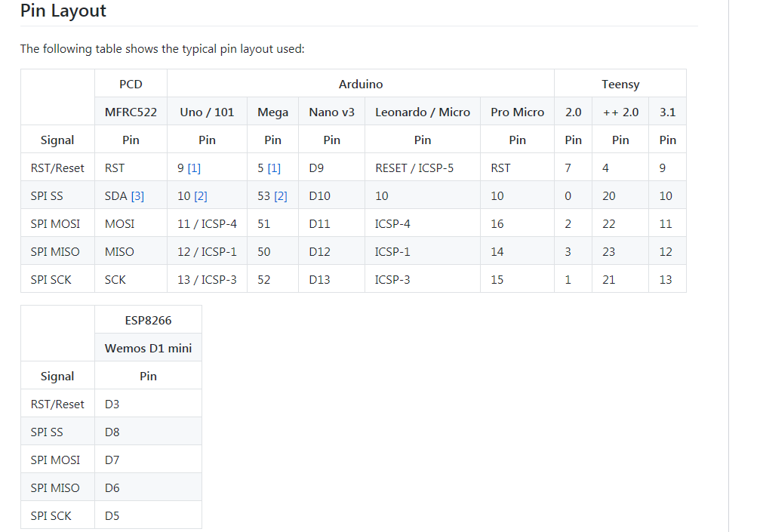The image size is (760, 532).
Task: Click the Leonardo / Micro header cell
Action: [423, 112]
